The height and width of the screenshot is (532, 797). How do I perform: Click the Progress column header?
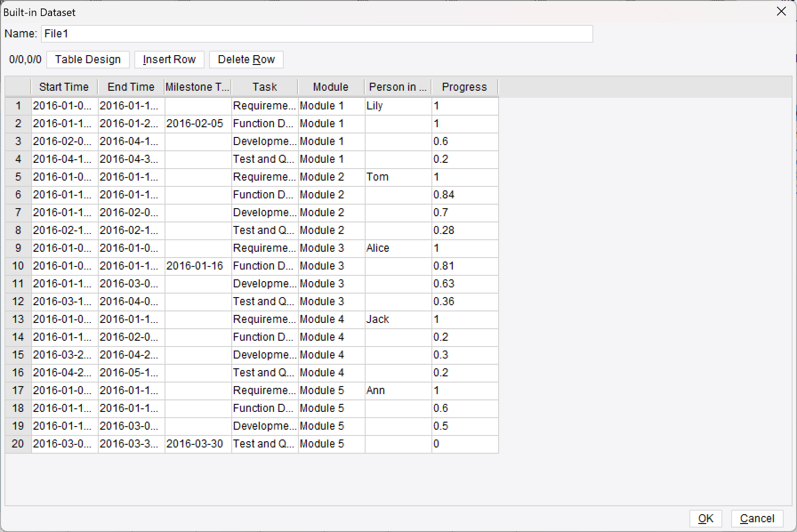[464, 87]
